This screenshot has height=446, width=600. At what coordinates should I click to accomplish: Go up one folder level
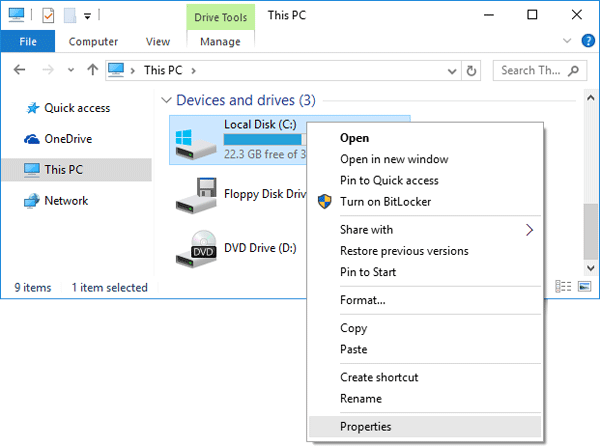pos(92,70)
